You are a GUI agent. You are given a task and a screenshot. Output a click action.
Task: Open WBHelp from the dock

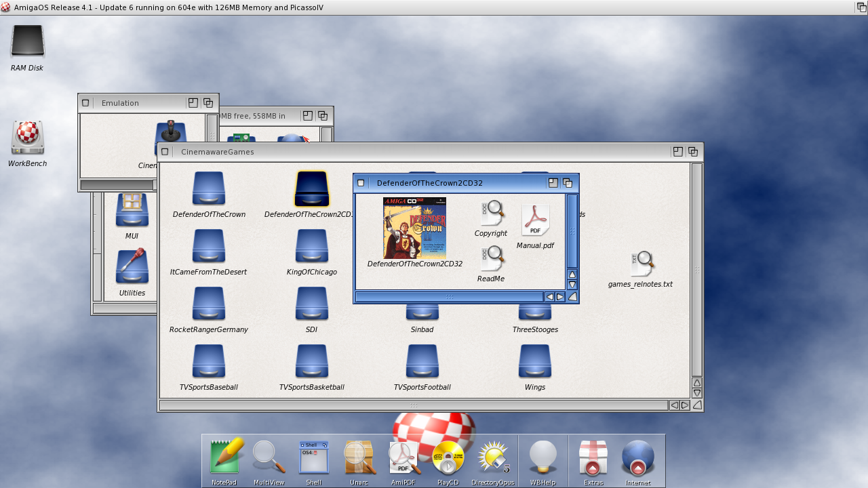coord(543,457)
